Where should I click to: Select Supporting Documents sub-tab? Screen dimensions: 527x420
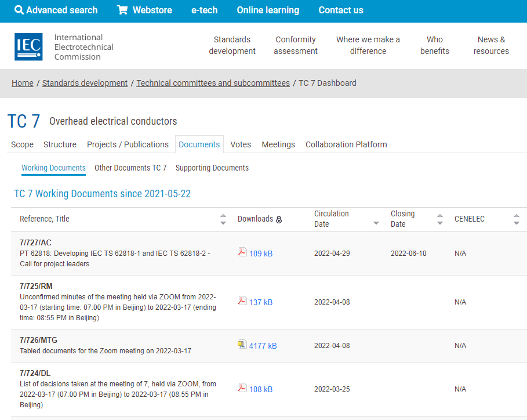tap(212, 168)
